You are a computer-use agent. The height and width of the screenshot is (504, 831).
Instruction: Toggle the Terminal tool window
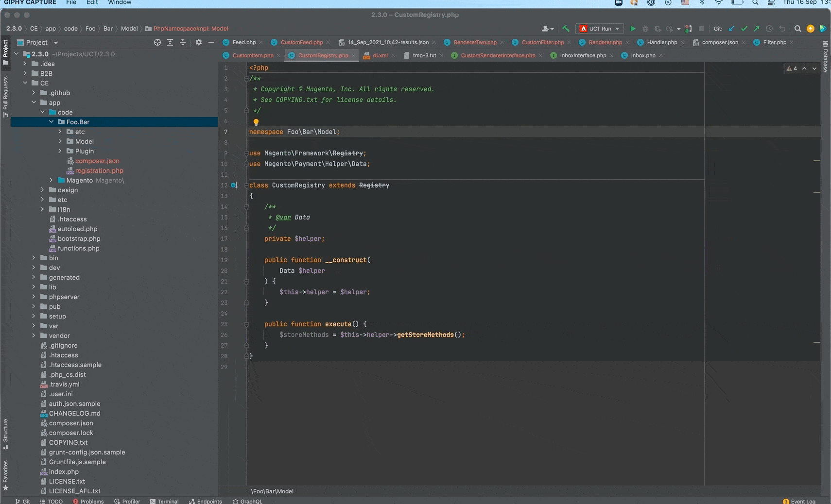(164, 501)
